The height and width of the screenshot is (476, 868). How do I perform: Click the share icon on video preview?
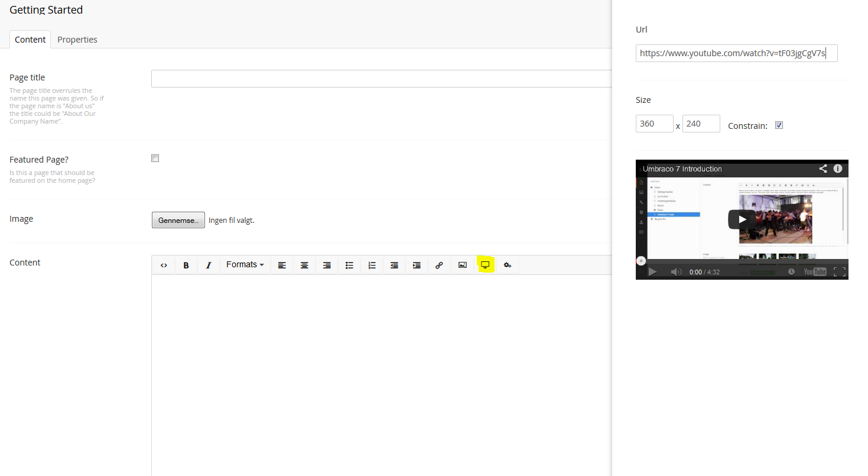pos(823,169)
